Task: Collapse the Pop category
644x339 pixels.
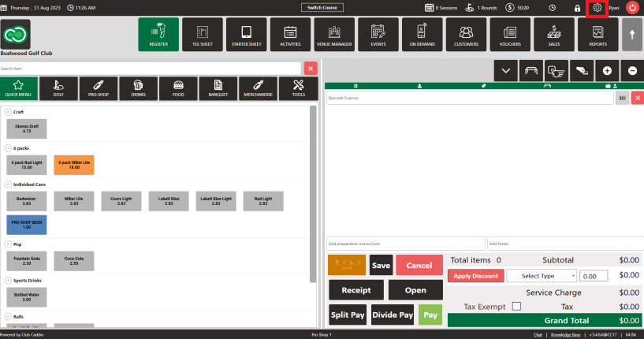Action: 8,244
